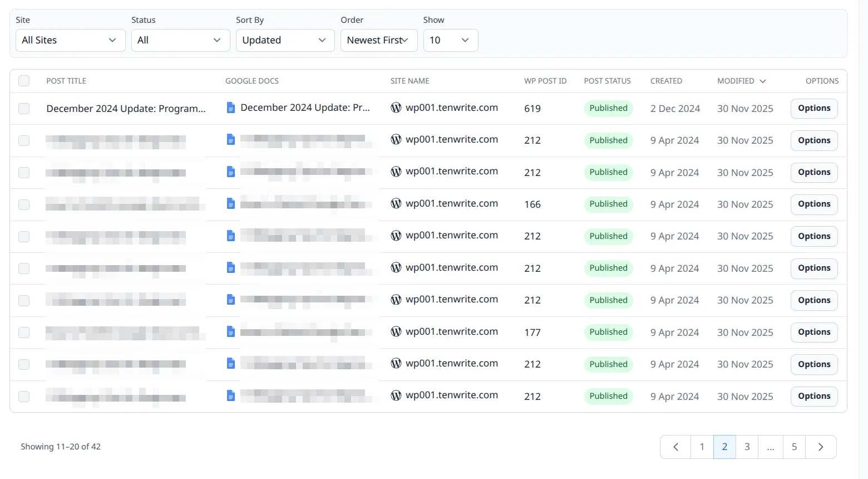The width and height of the screenshot is (868, 479).
Task: Click wp001.tenwrite.com in the post ID 619 row
Action: 452,107
